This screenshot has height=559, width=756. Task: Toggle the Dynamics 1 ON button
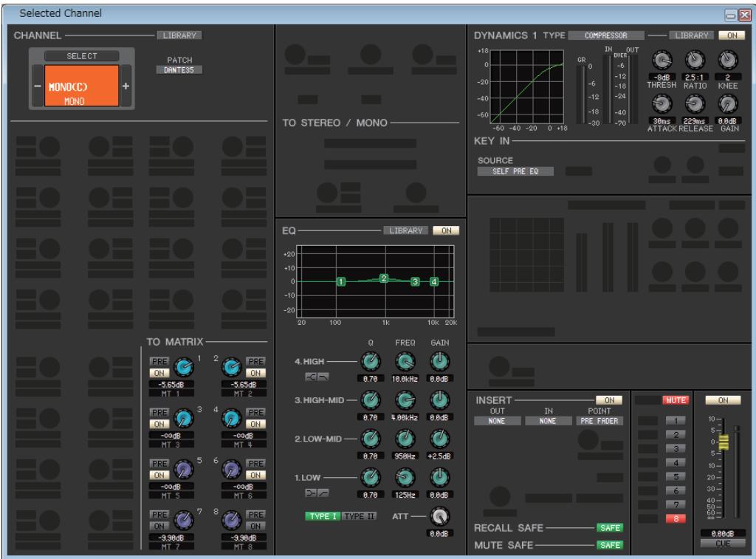pos(732,35)
